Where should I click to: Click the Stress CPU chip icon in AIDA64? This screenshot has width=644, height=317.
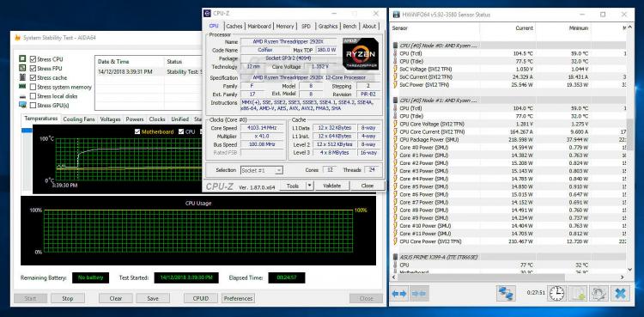[x=22, y=58]
